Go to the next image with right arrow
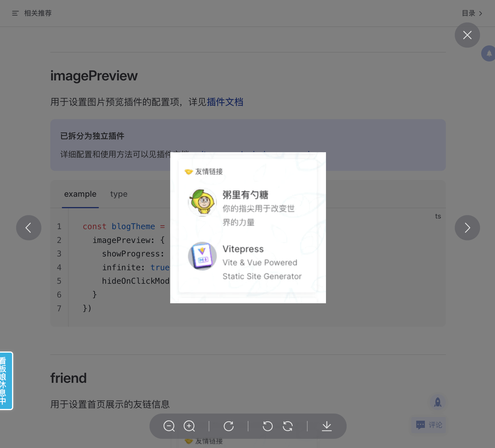Screen dimensions: 495x448 click(467, 228)
